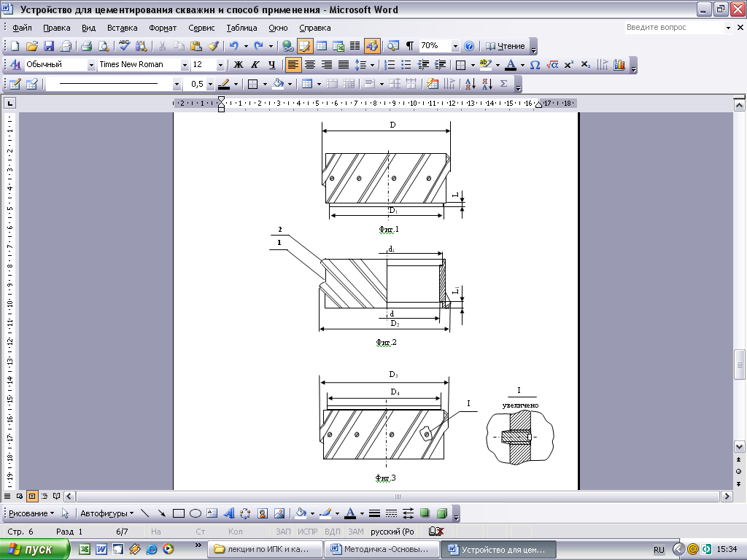Open the Таблица menu

241,28
